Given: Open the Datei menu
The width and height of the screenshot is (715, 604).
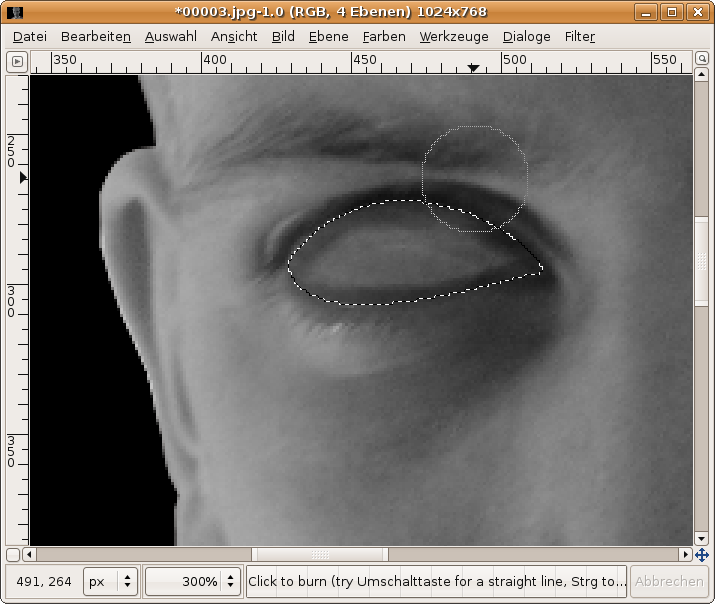Looking at the screenshot, I should pos(29,36).
